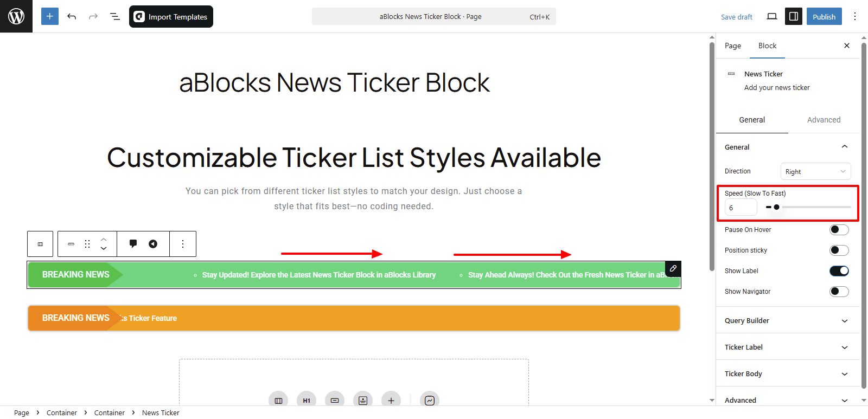Switch to the Block tab
Image resolution: width=868 pixels, height=419 pixels.
[x=767, y=46]
